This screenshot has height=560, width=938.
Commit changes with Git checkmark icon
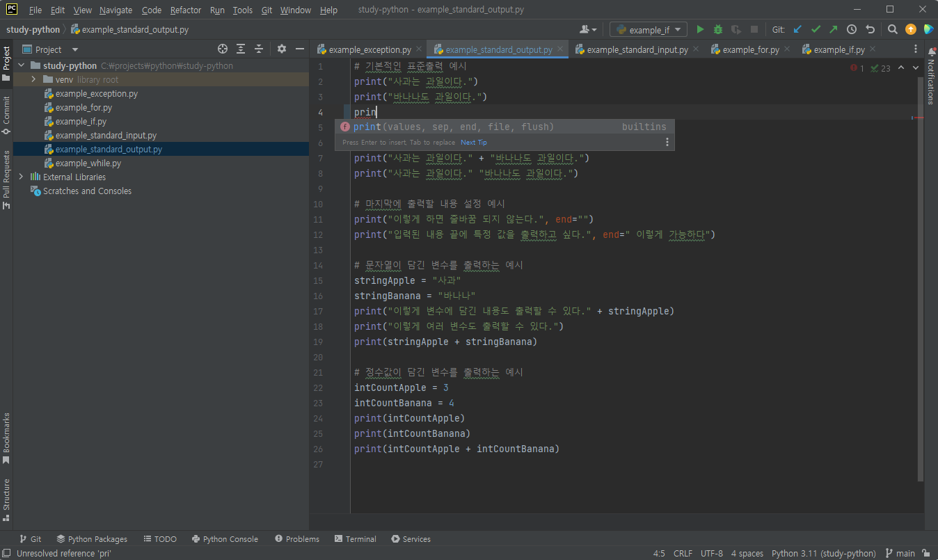pos(816,29)
